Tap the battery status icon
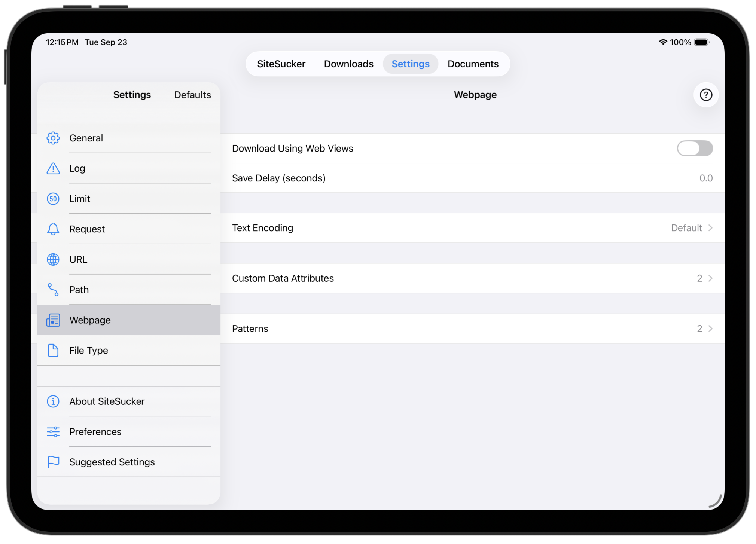 click(x=702, y=42)
